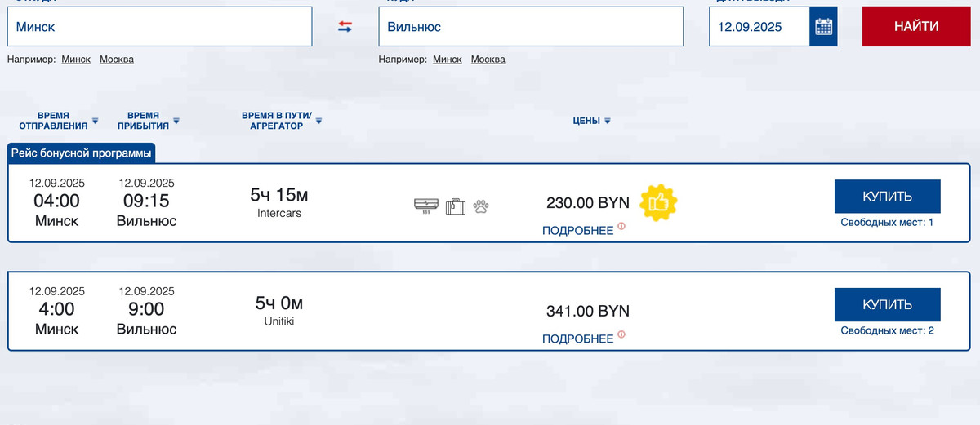Click info icon beside Intercars ПОДРОБНЕЕ
This screenshot has width=980, height=425.
(621, 226)
